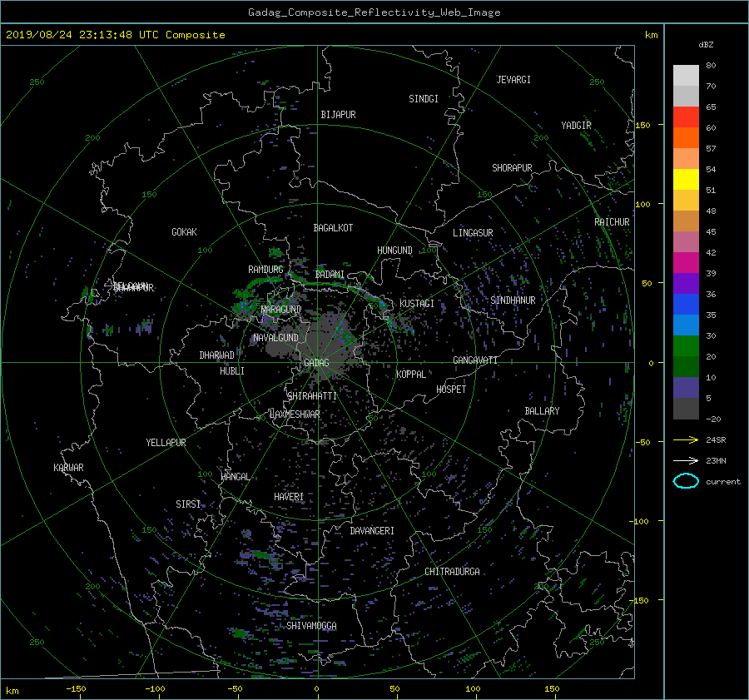Click the KARWAR city label

coord(68,468)
